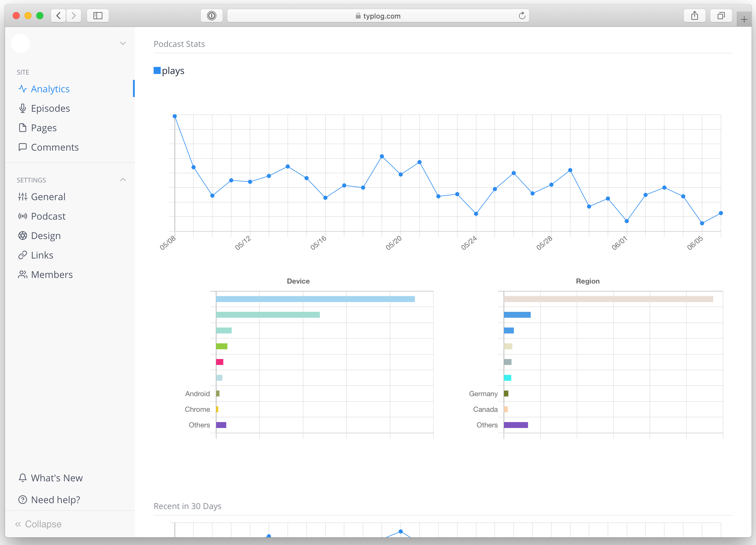Open Podcast settings

pos(70,216)
